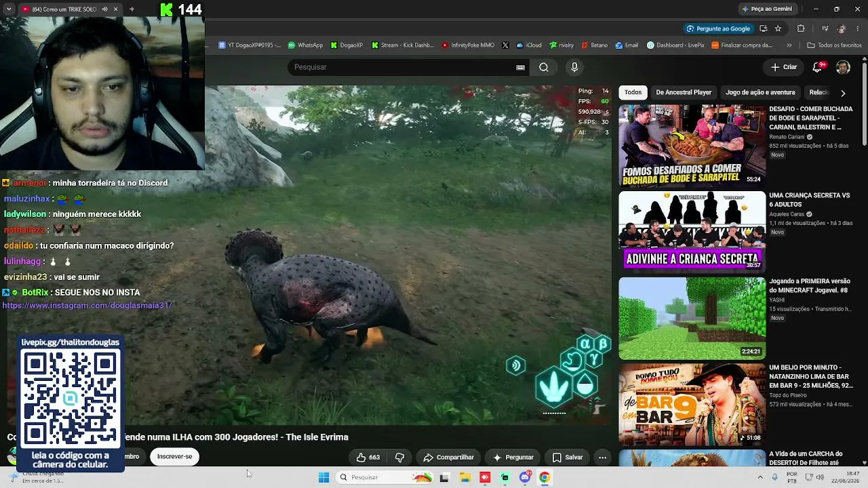This screenshot has width=868, height=488.
Task: Click the 'Aqueles Caras' channel name
Action: (x=787, y=214)
